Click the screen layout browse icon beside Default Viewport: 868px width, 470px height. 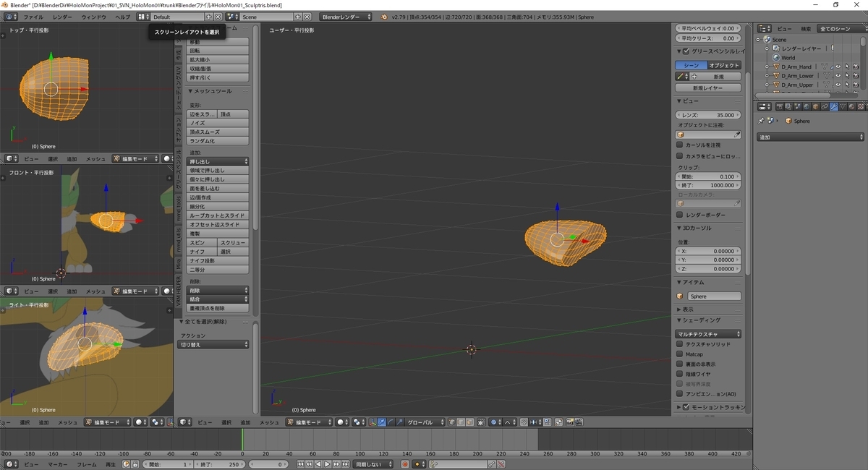click(x=143, y=16)
